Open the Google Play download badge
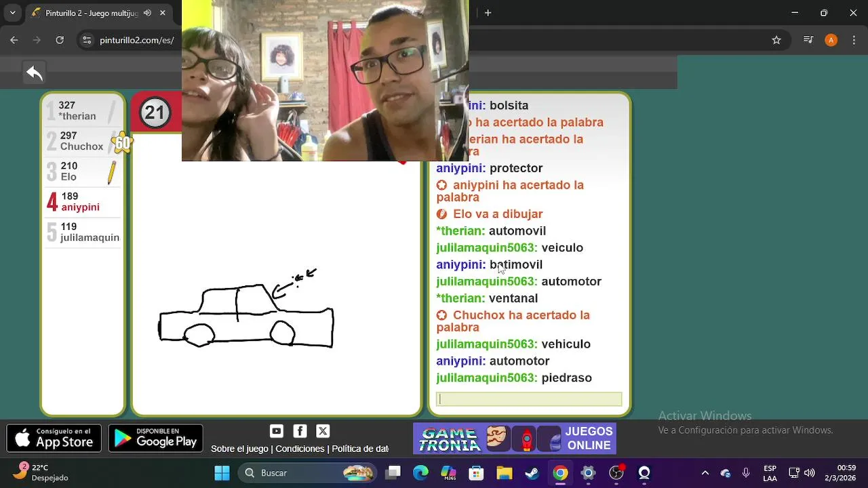 point(155,439)
